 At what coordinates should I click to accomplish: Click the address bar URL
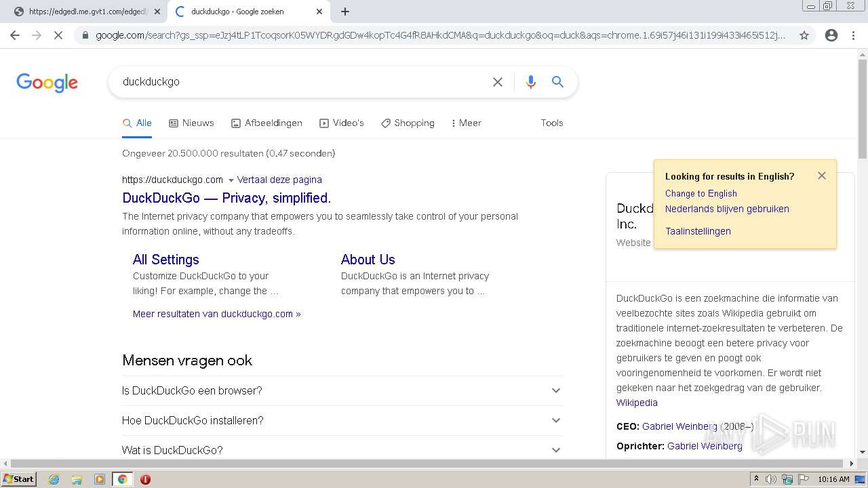tap(441, 35)
